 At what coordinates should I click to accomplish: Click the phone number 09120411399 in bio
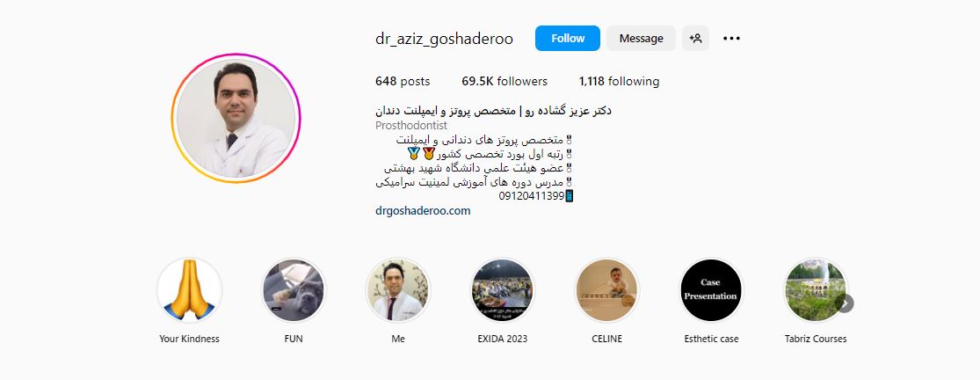tap(531, 196)
